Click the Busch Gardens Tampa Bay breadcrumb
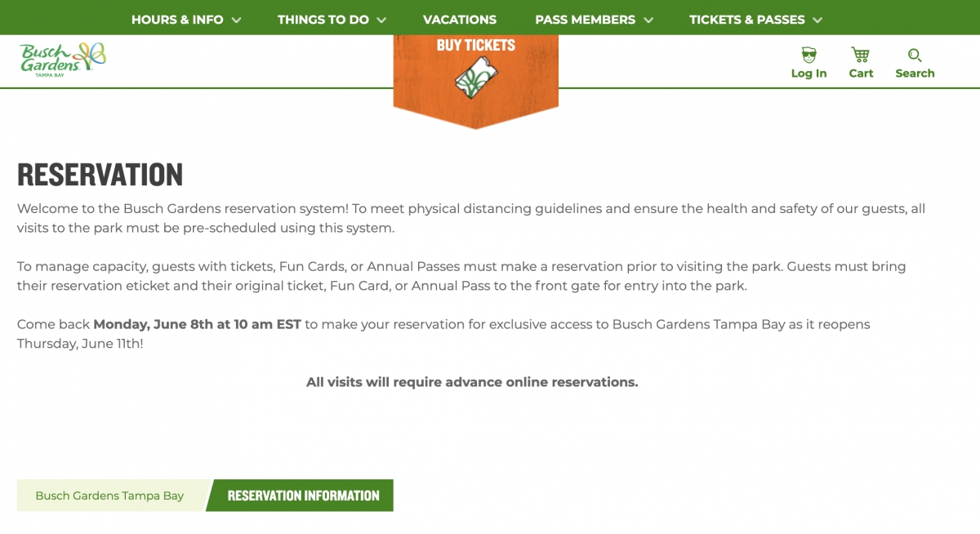The image size is (980, 534). coord(109,496)
